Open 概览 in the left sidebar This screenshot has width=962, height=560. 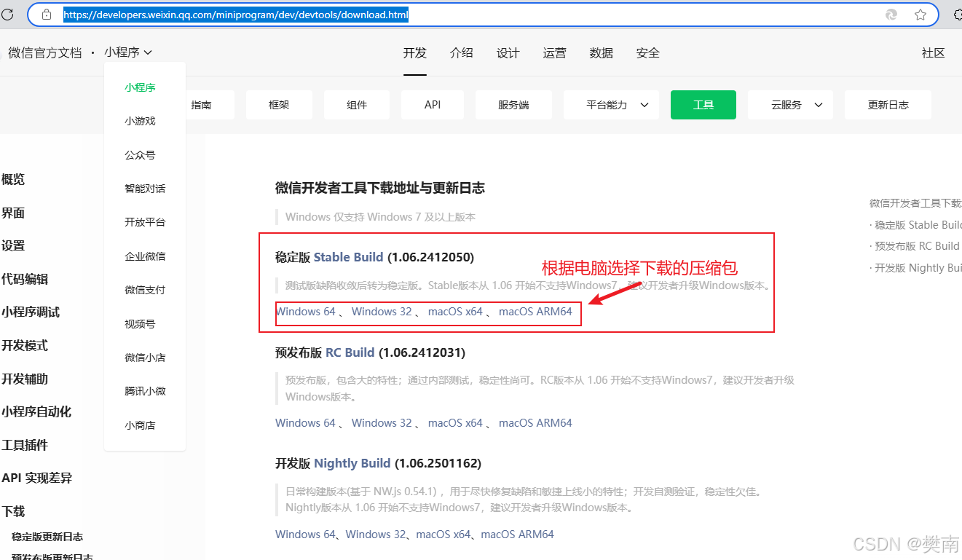[x=13, y=180]
